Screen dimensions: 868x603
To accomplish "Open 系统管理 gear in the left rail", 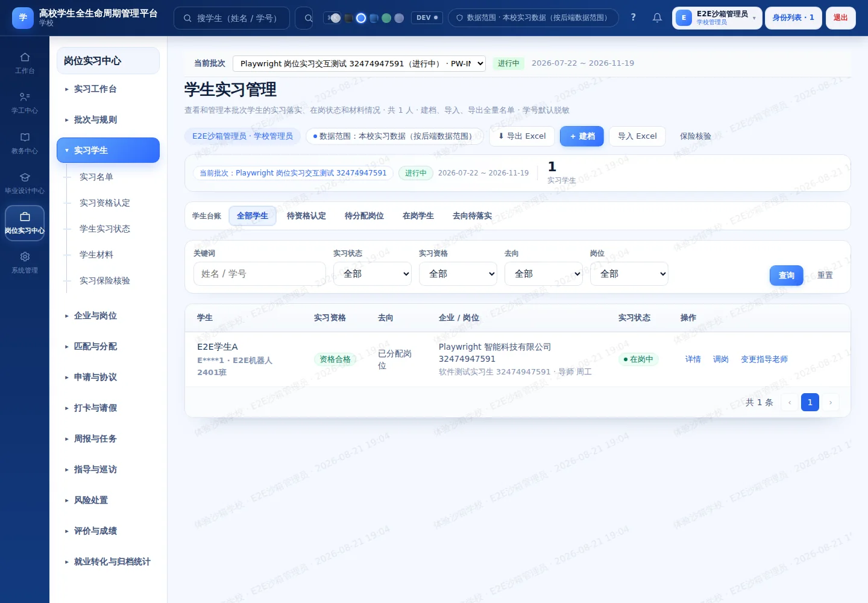I will pyautogui.click(x=25, y=263).
